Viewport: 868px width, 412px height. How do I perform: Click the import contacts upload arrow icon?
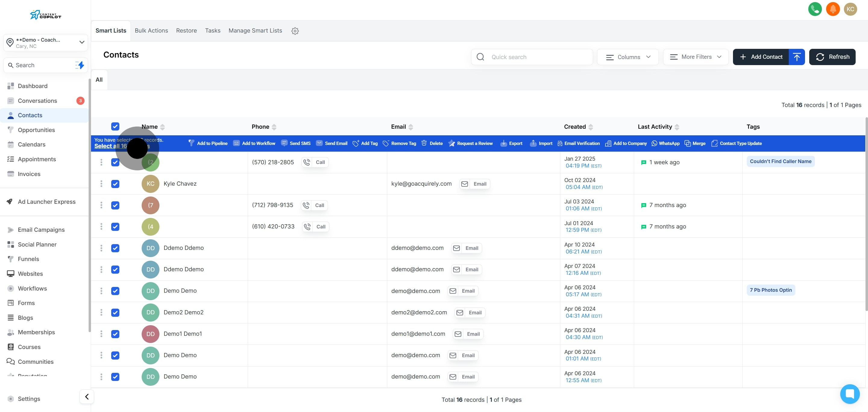pos(797,57)
